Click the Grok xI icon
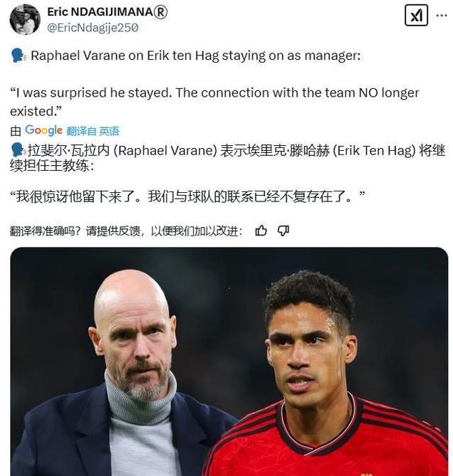Viewport: 453px width, 476px height. click(x=416, y=15)
